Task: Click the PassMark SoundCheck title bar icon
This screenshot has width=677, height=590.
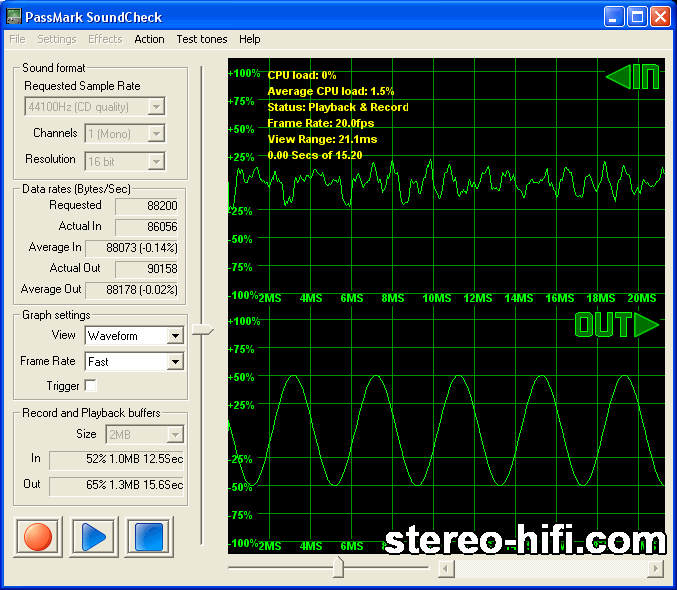Action: 14,17
